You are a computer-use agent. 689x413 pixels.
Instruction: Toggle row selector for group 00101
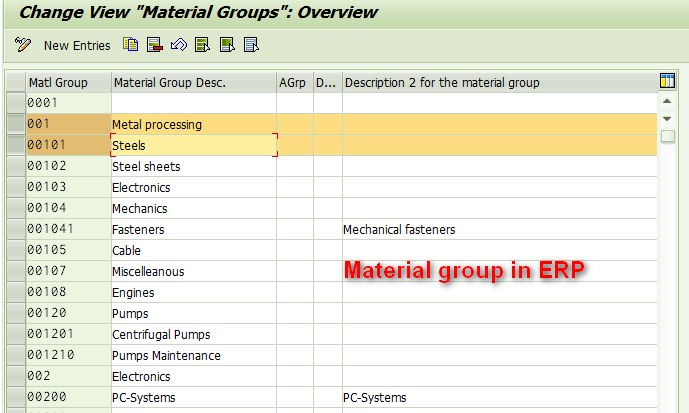point(16,145)
